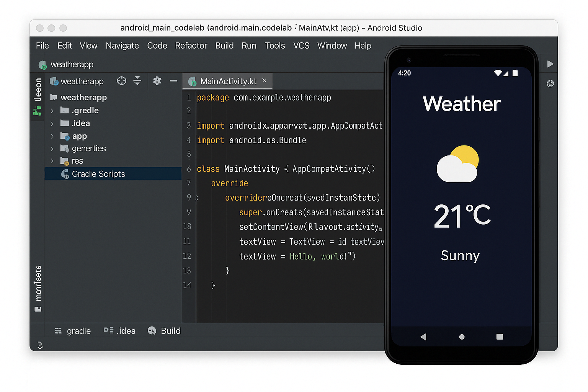This screenshot has width=588, height=392.
Task: Hide the project tool window
Action: (x=173, y=81)
